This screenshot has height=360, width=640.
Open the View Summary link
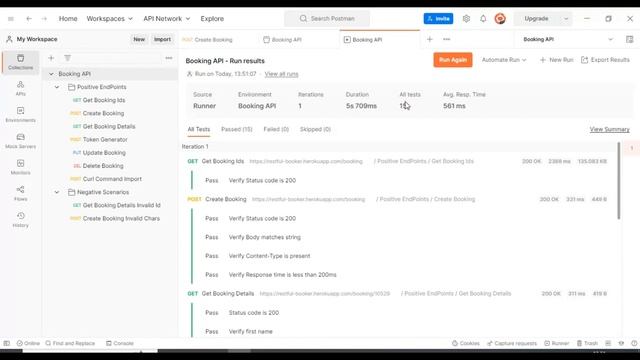(609, 129)
